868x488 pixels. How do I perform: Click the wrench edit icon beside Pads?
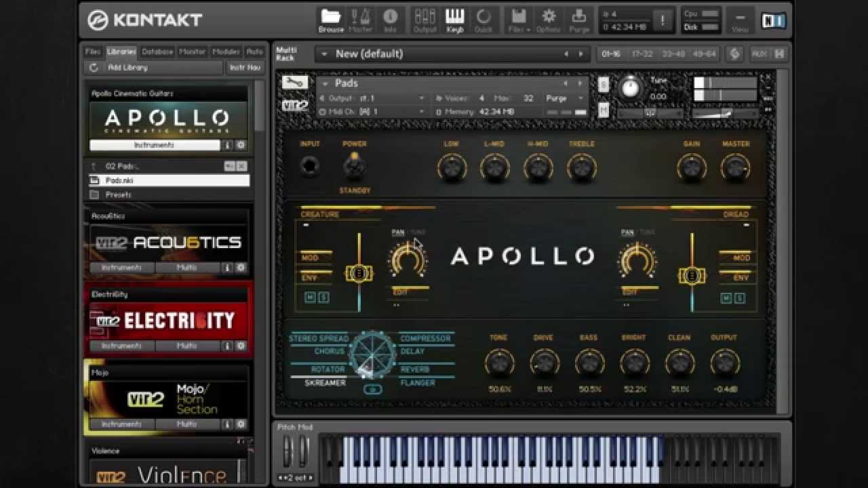pyautogui.click(x=294, y=83)
